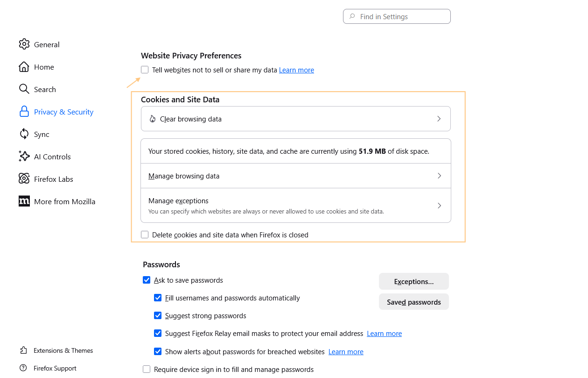Enable telling websites not to sell my data

click(145, 69)
